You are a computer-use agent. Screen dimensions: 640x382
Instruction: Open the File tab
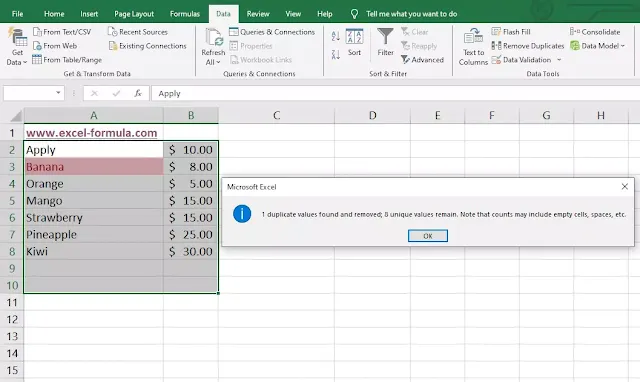pyautogui.click(x=18, y=14)
